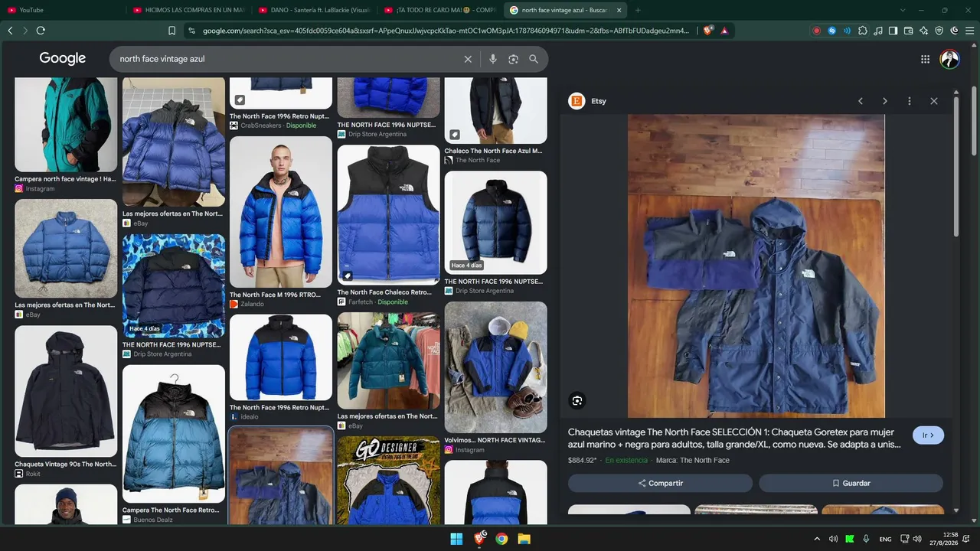The height and width of the screenshot is (551, 980).
Task: Open Brave Wallet
Action: point(909,31)
